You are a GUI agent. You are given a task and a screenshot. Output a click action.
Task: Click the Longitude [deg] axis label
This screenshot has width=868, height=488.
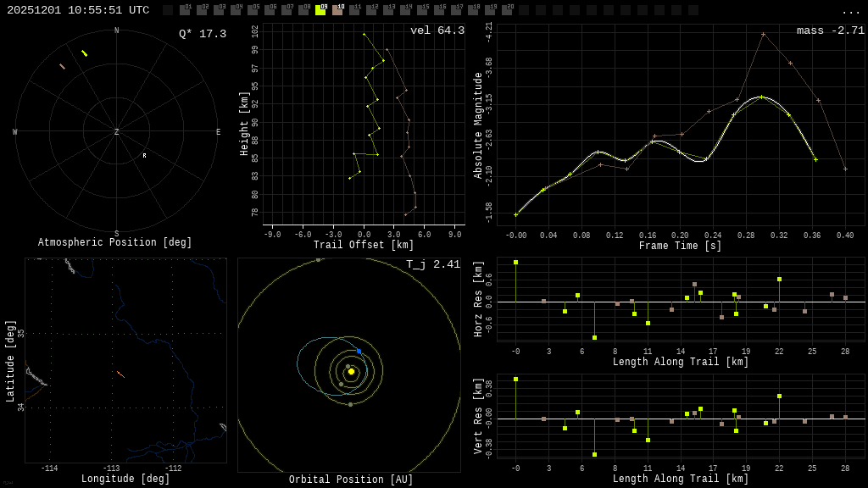pyautogui.click(x=125, y=479)
